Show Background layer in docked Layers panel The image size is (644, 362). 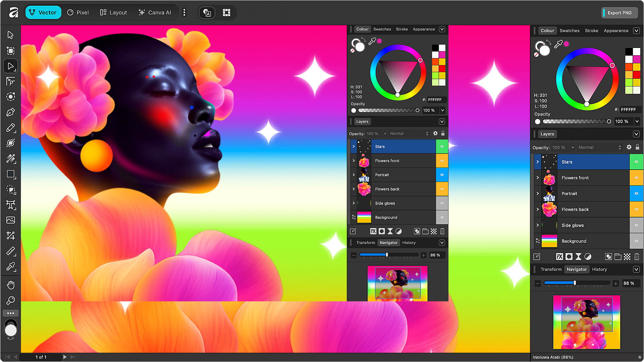click(x=636, y=241)
